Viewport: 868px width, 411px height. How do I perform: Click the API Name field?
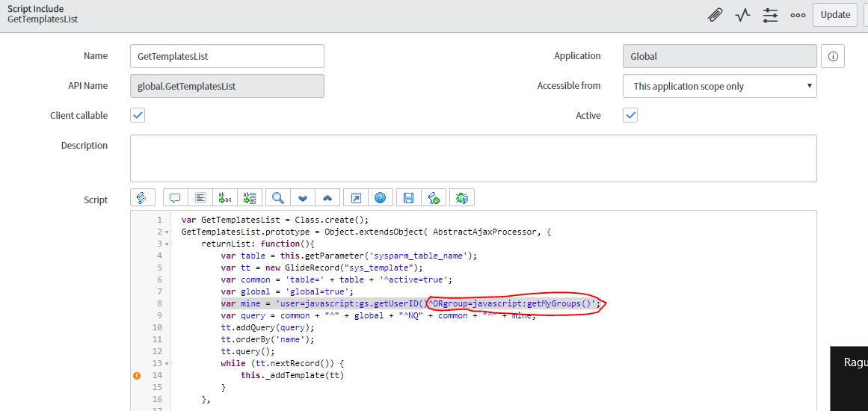[227, 86]
